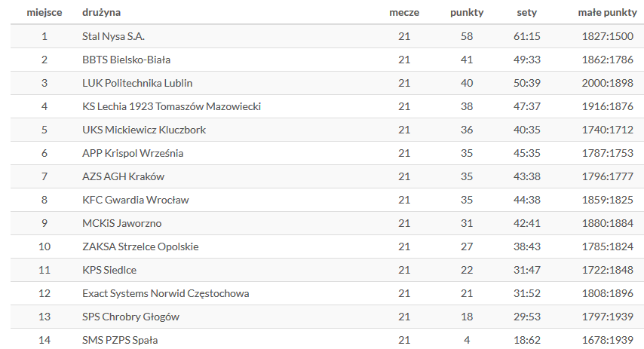Click the 'miejsce' column header
Image resolution: width=644 pixels, height=349 pixels.
[x=44, y=13]
